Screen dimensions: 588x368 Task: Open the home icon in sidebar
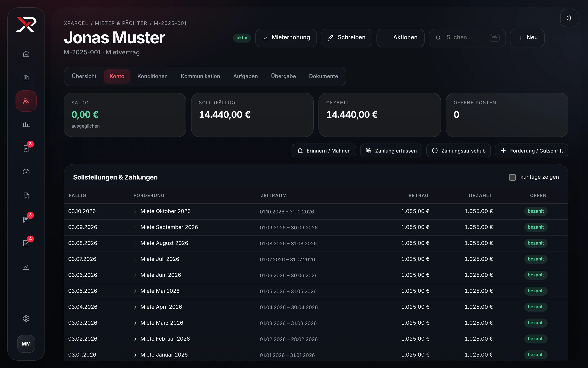pos(26,54)
